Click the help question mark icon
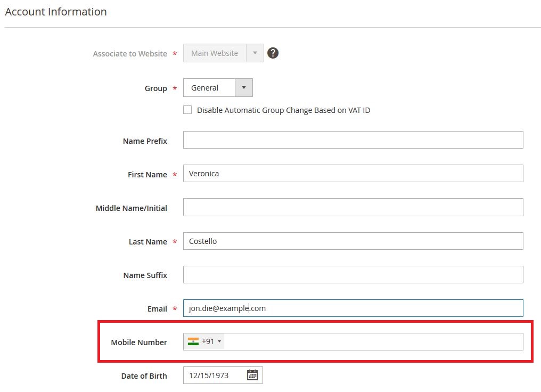The width and height of the screenshot is (541, 392). coord(273,53)
